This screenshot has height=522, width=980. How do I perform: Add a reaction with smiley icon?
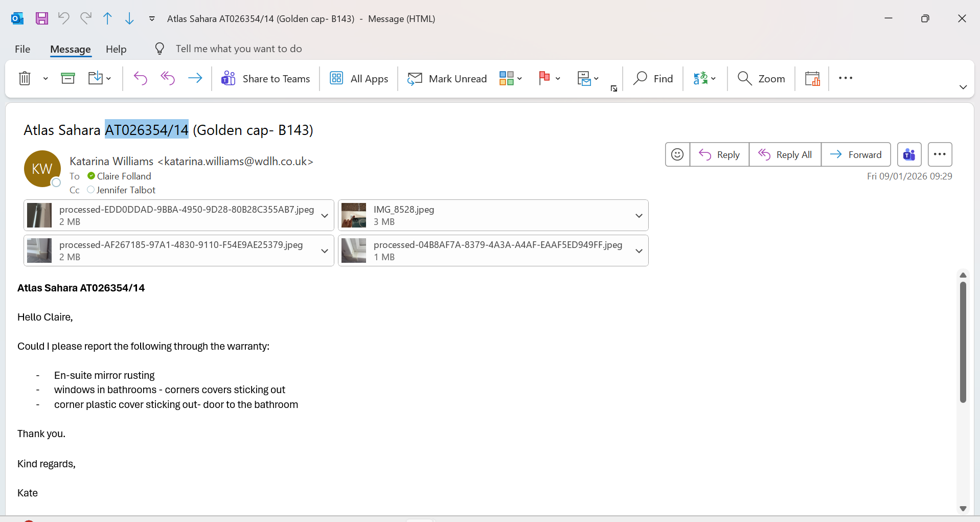(677, 154)
